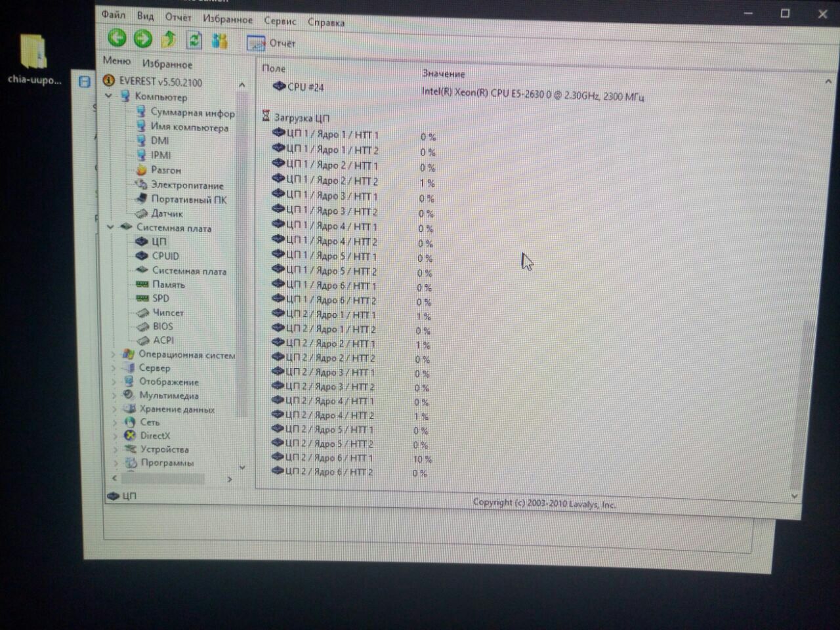The image size is (840, 630).
Task: Click the Устройства item icon
Action: point(131,449)
